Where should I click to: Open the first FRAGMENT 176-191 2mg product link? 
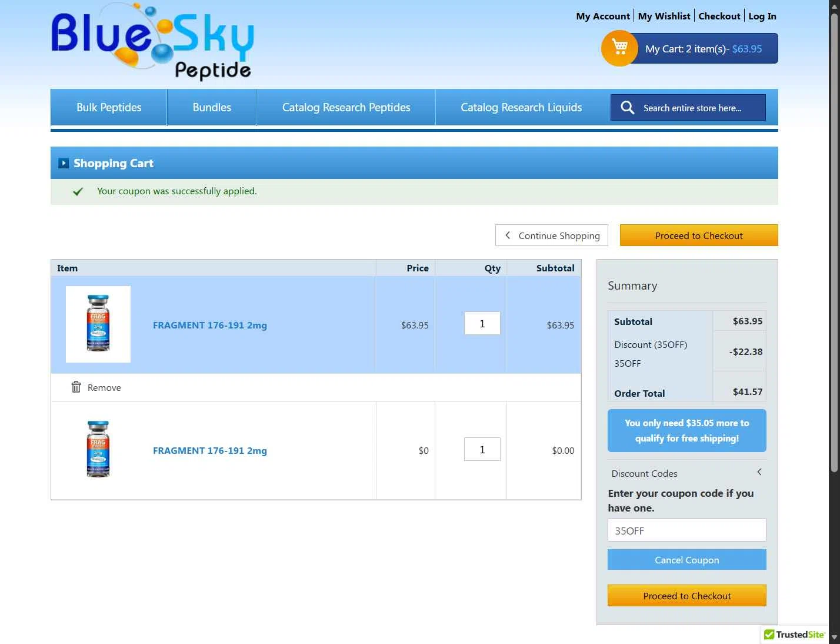(210, 325)
